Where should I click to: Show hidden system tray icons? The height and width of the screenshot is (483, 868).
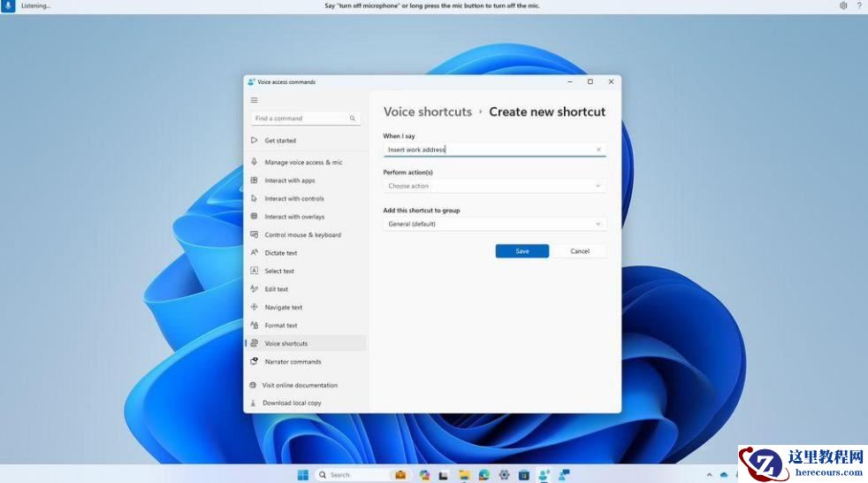pyautogui.click(x=709, y=475)
